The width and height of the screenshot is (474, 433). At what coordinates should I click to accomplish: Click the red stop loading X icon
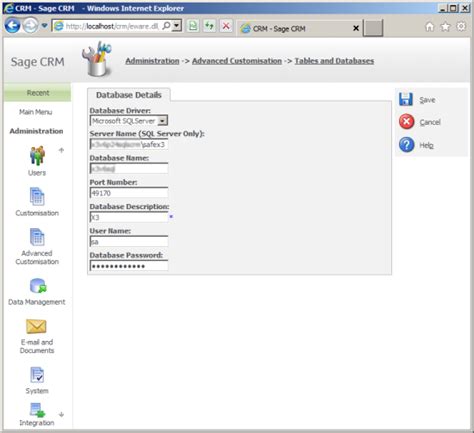tap(226, 26)
